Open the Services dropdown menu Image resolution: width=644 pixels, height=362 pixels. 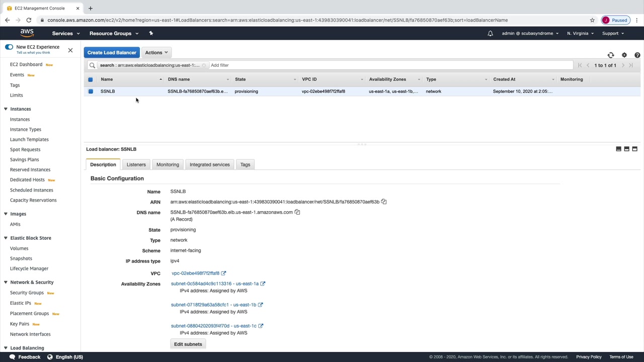click(x=66, y=33)
